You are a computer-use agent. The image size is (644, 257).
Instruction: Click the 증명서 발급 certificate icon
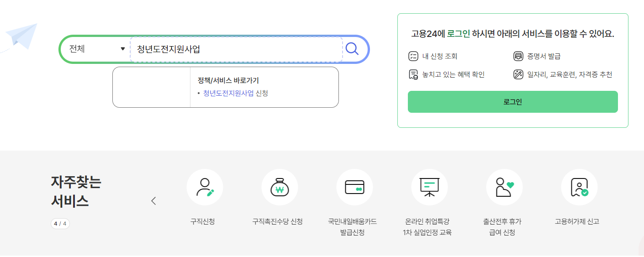(518, 57)
